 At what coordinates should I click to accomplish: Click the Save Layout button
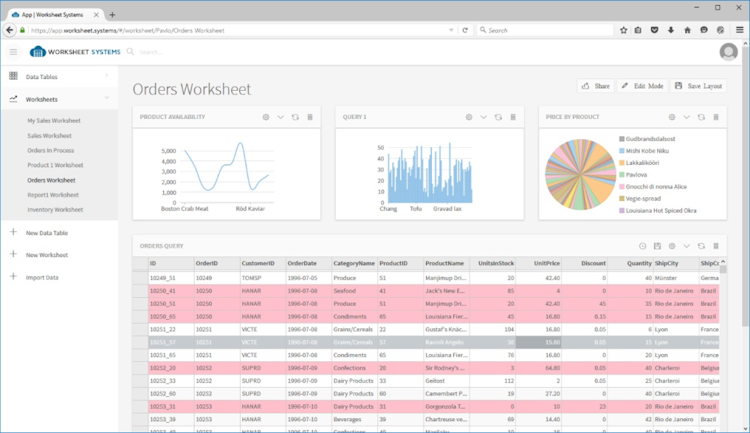click(698, 86)
